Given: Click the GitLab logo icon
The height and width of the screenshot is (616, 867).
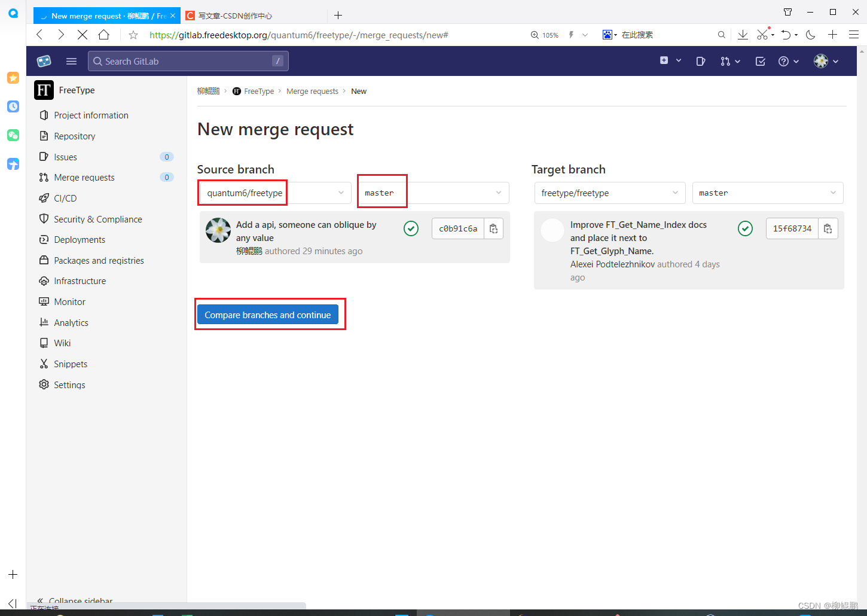Looking at the screenshot, I should (44, 61).
